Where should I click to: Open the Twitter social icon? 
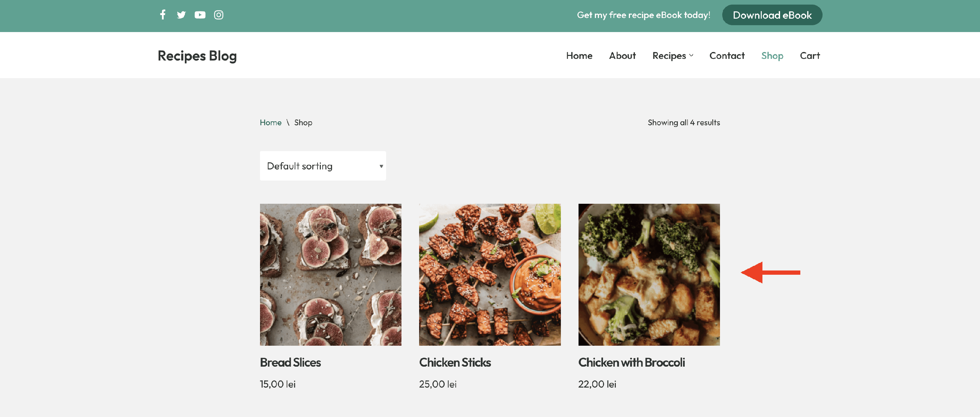[181, 15]
